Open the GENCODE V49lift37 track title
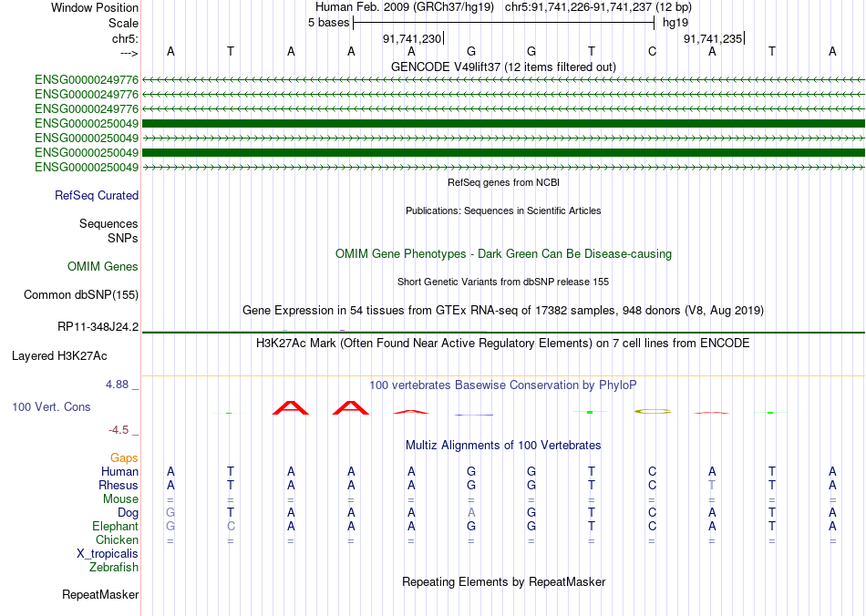866x616 pixels. tap(503, 67)
